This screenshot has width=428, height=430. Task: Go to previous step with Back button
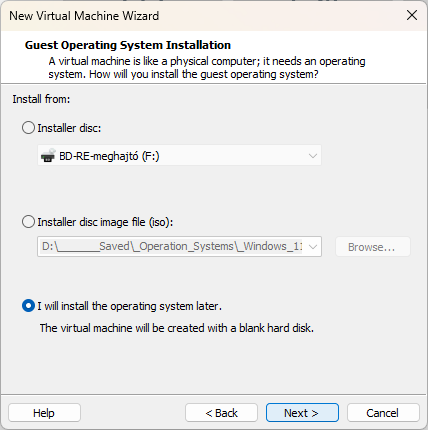221,413
